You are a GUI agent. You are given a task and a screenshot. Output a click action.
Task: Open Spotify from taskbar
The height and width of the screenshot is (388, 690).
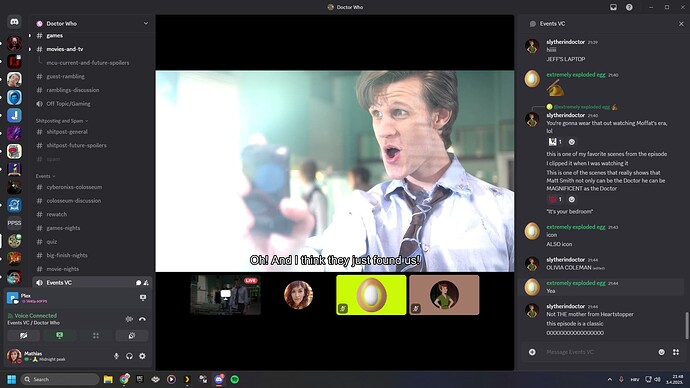pos(235,379)
